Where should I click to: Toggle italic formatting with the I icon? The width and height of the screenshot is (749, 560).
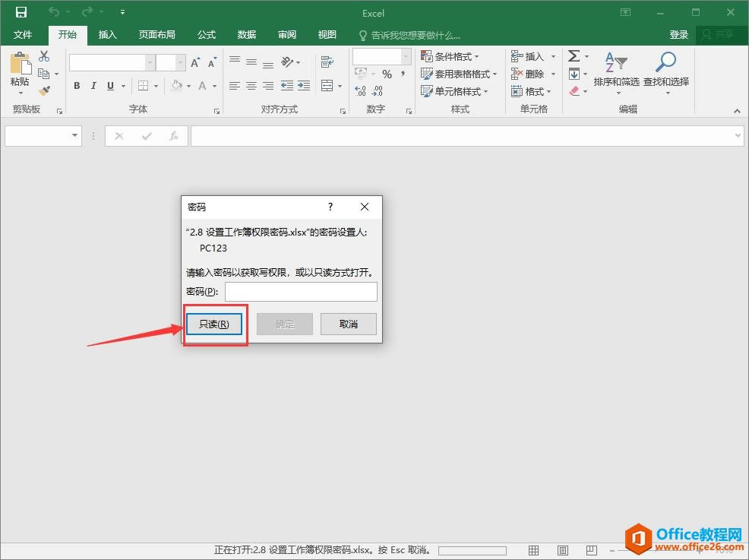tap(93, 86)
